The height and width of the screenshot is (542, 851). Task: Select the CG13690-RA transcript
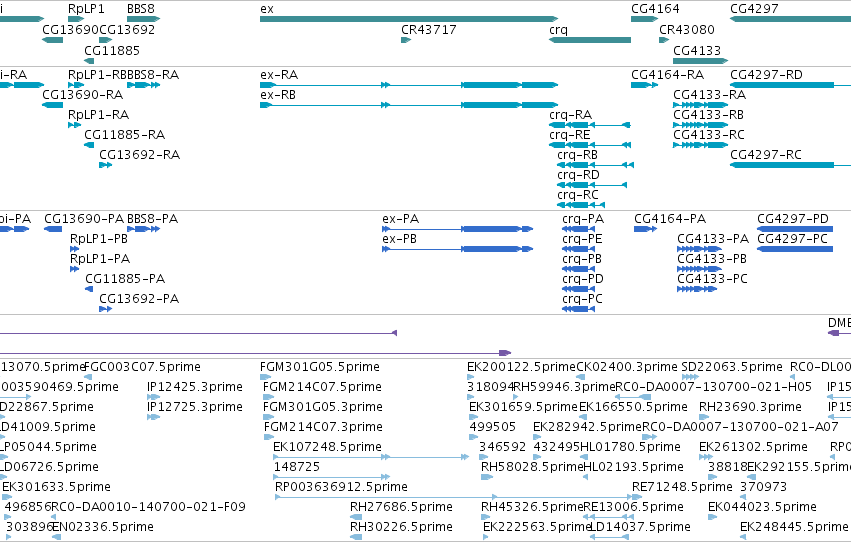point(53,105)
